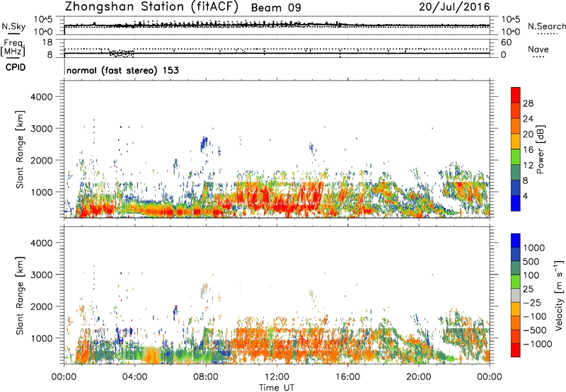566x392 pixels.
Task: Click the '-1000' velocity colorbar value
Action: 538,344
